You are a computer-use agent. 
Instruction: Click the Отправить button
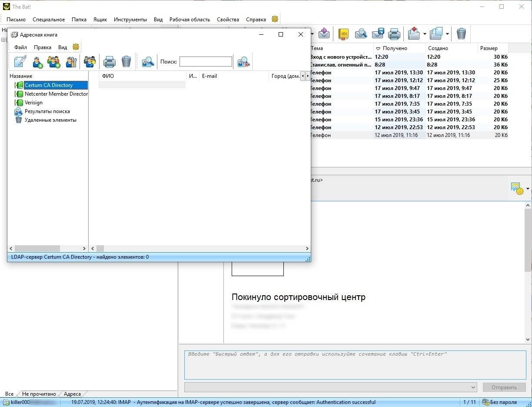point(504,387)
